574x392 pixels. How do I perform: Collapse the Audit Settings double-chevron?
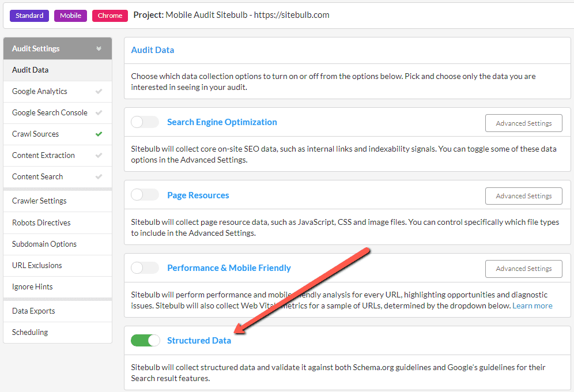pyautogui.click(x=99, y=48)
